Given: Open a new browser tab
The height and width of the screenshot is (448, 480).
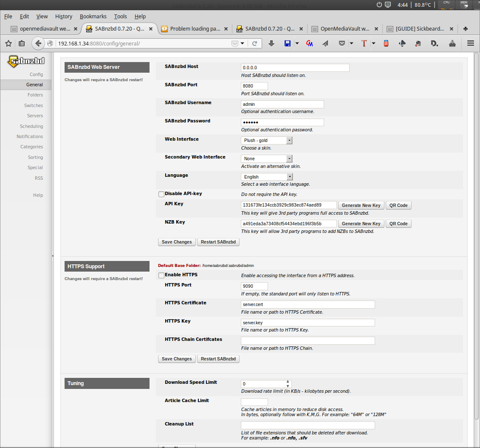Looking at the screenshot, I should pos(466,29).
